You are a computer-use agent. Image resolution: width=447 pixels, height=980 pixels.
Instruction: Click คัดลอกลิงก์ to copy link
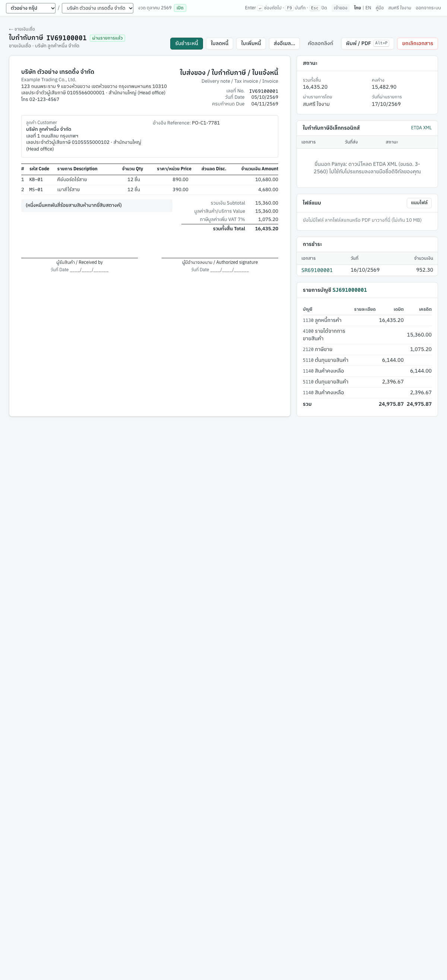[x=320, y=43]
